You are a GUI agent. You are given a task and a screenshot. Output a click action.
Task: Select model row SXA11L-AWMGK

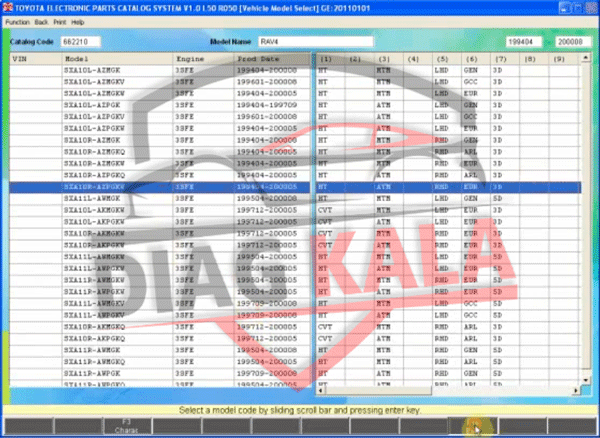pyautogui.click(x=295, y=199)
